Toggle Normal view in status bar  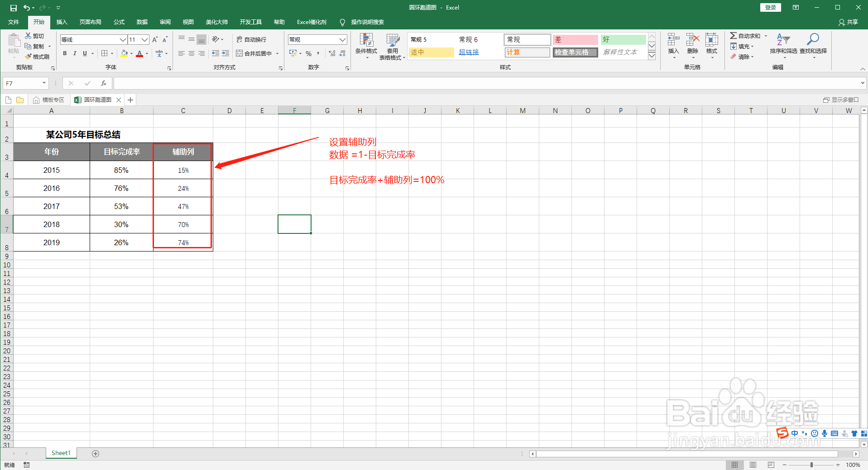734,465
